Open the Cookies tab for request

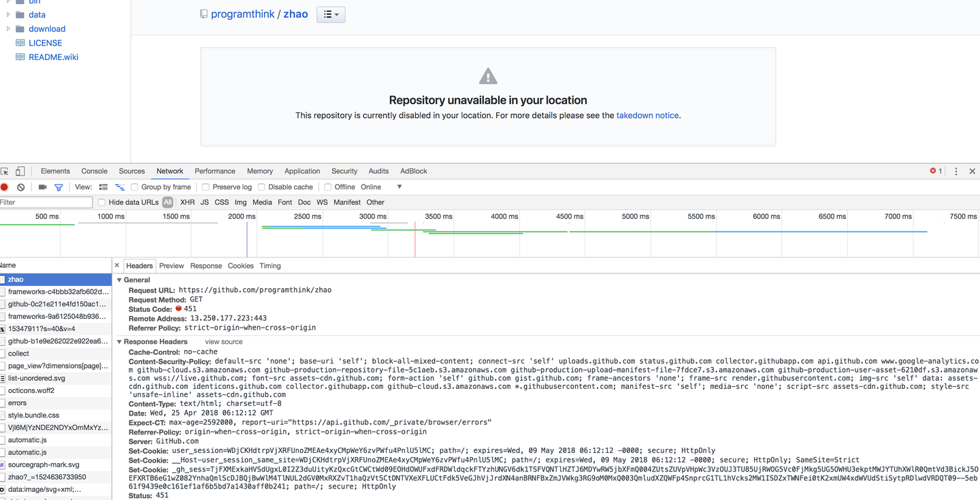[240, 266]
